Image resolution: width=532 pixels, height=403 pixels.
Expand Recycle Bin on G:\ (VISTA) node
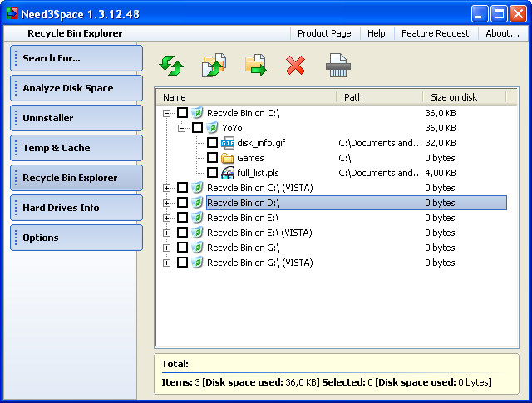166,263
